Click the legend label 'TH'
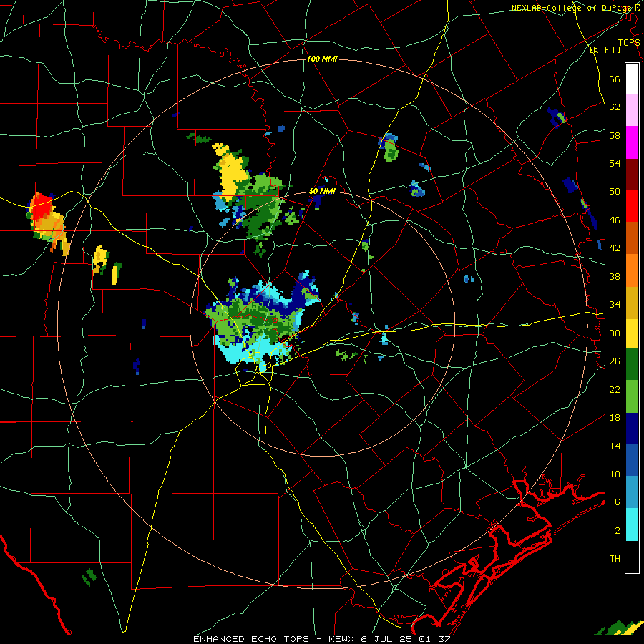Screen dimensions: 644x644 [x=615, y=559]
